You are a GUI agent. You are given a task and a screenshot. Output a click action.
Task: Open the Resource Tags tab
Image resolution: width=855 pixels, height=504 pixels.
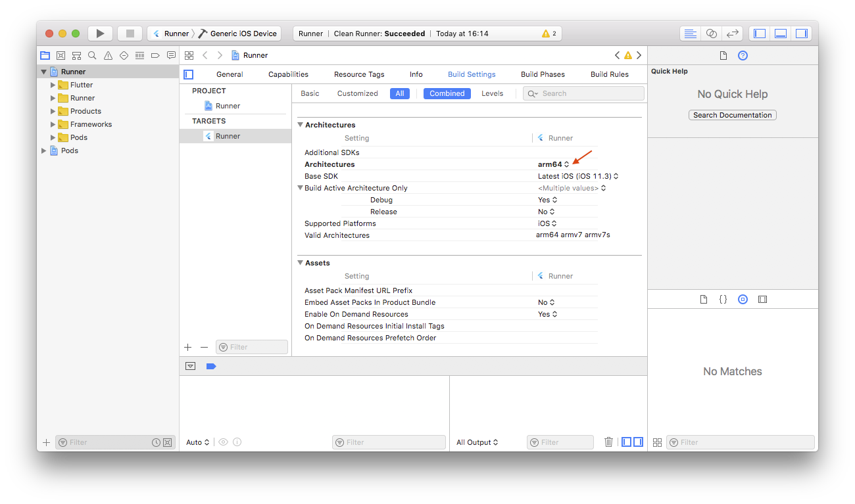[x=359, y=74]
